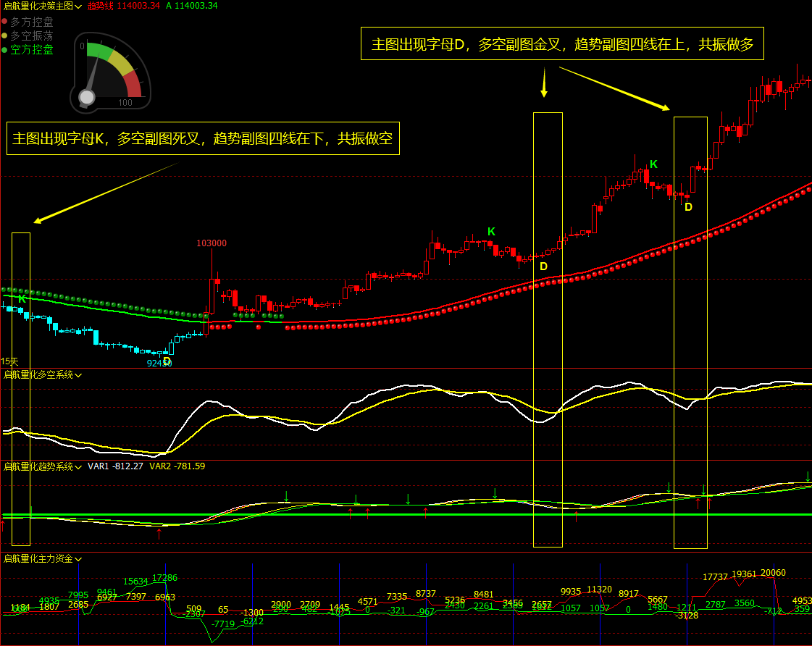This screenshot has height=646, width=812.
Task: Click the gauge needle knob
Action: coord(86,97)
